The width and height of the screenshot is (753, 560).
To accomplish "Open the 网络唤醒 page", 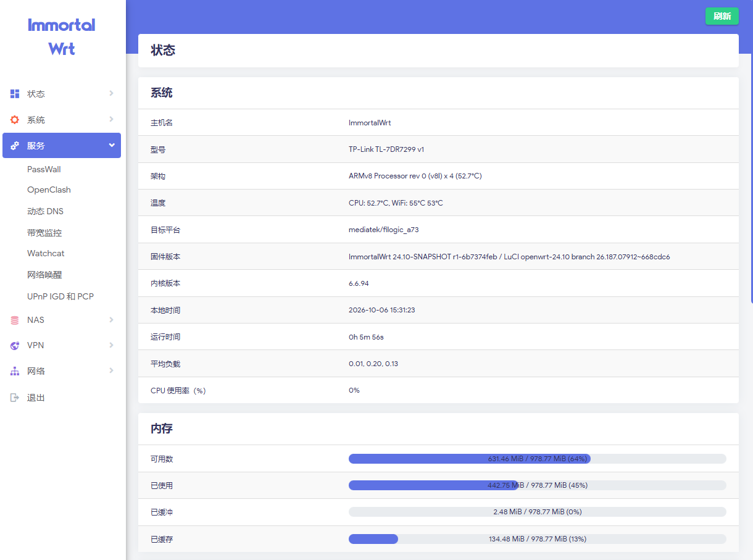I will coord(44,275).
